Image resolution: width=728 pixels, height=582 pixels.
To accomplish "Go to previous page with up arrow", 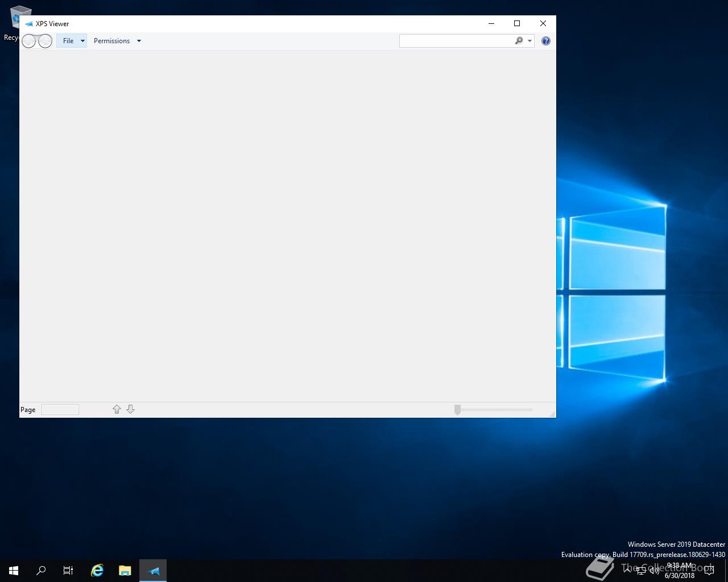I will [117, 409].
